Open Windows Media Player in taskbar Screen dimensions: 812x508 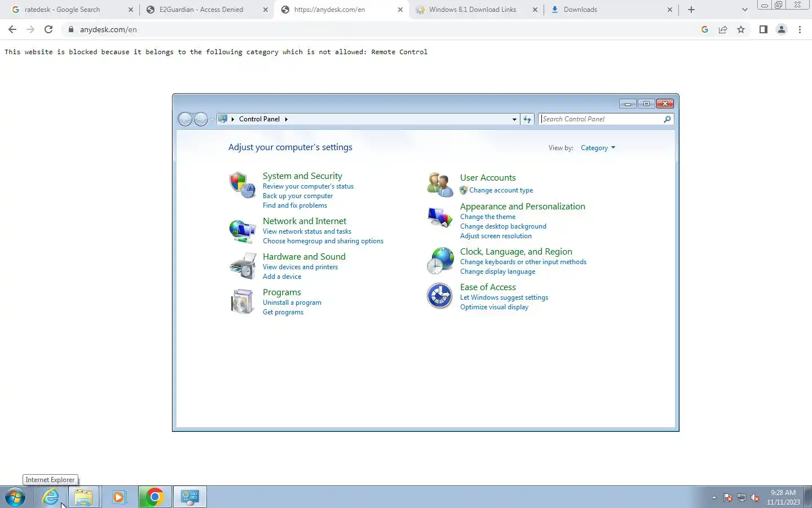(119, 497)
